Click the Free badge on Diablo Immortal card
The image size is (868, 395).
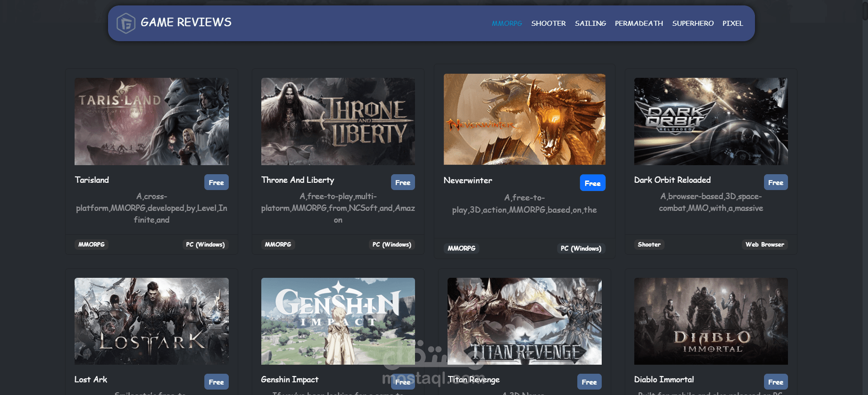pos(776,382)
